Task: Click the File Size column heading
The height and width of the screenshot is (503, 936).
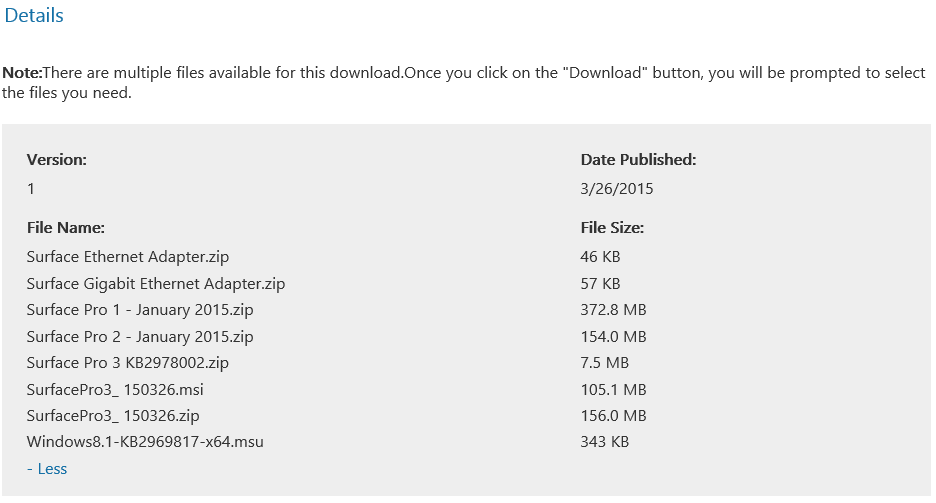Action: coord(612,228)
